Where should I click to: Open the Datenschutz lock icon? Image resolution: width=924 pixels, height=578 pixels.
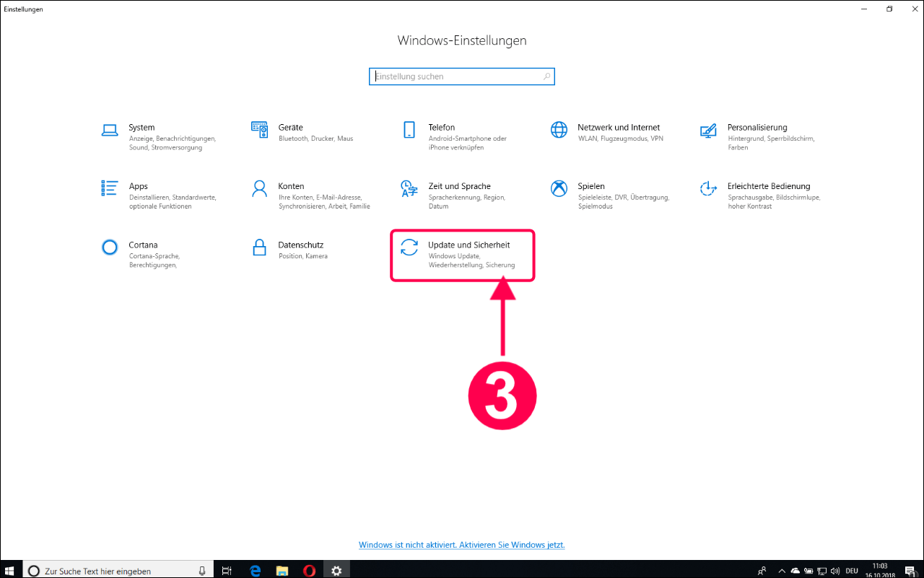pyautogui.click(x=259, y=248)
